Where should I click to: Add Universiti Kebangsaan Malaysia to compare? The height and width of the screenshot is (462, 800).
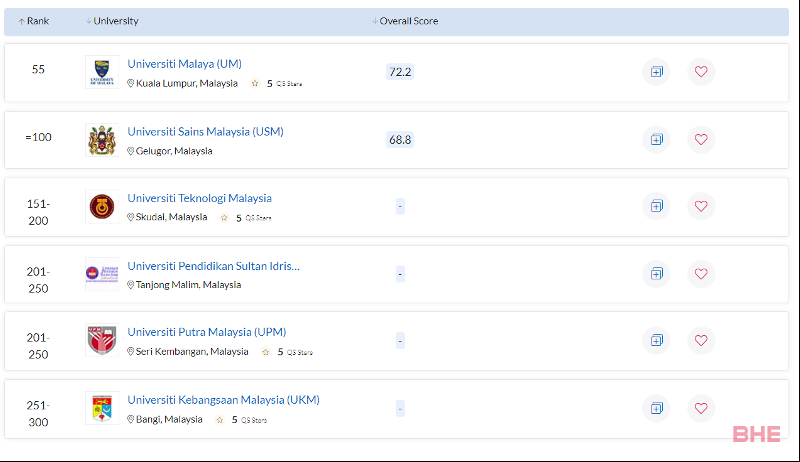click(x=656, y=408)
